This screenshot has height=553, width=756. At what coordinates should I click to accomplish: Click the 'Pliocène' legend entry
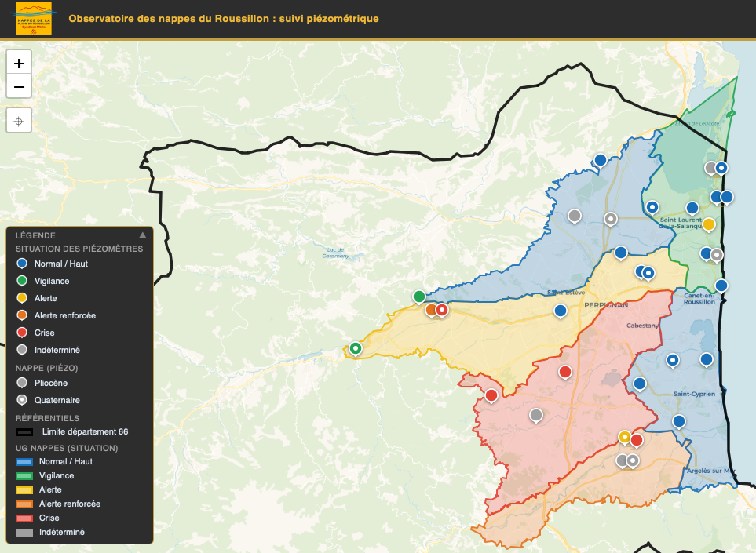click(x=42, y=383)
